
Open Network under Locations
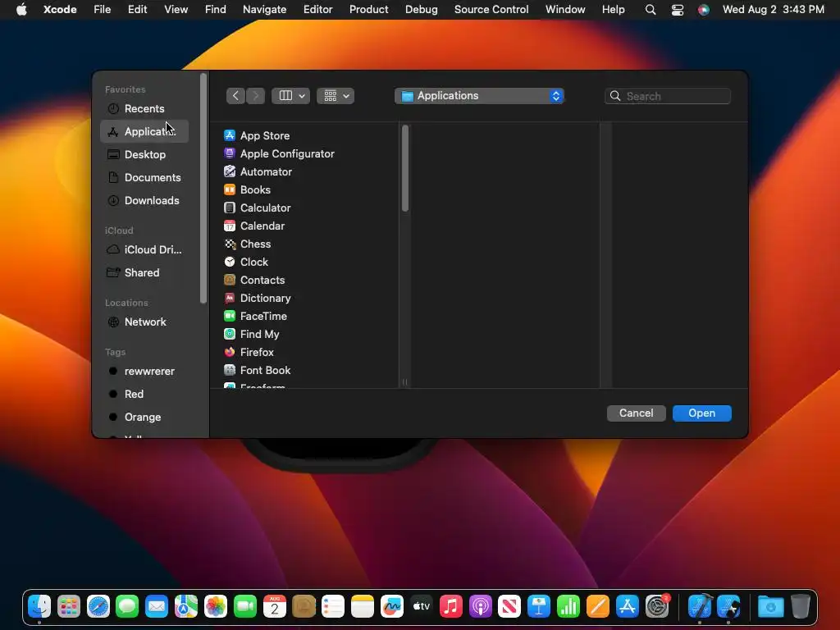tap(144, 322)
